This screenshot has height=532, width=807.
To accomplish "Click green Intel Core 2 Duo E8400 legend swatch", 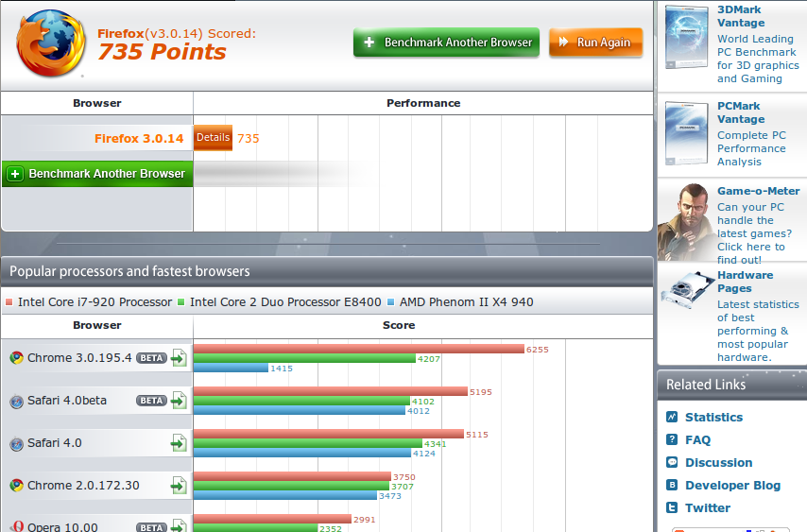I will (x=180, y=302).
